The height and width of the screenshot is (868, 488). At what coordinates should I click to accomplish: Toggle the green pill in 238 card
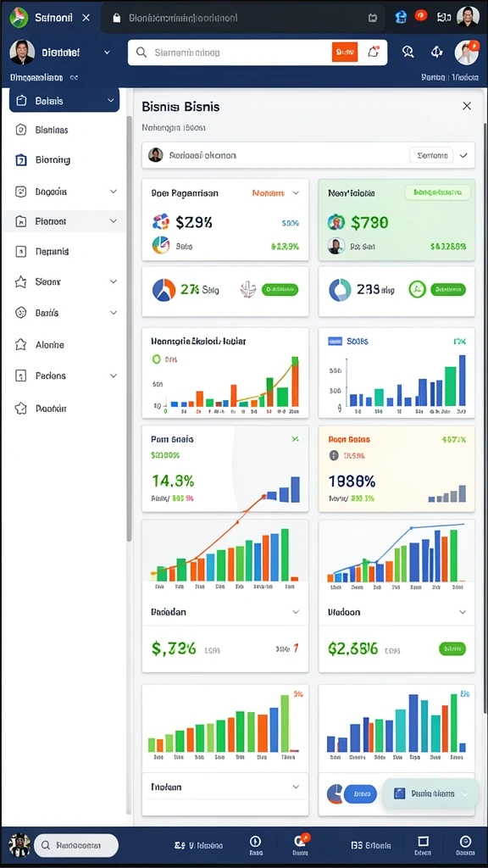447,289
